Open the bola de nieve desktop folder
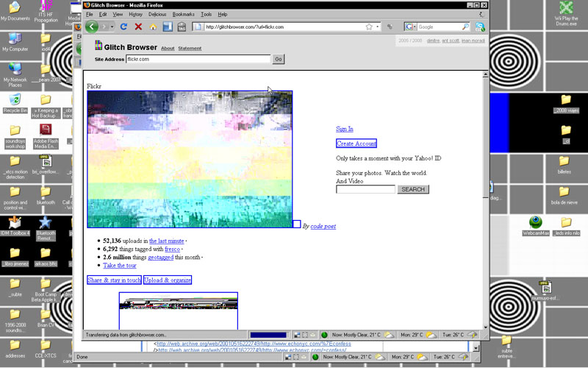The image size is (588, 368). tap(564, 196)
